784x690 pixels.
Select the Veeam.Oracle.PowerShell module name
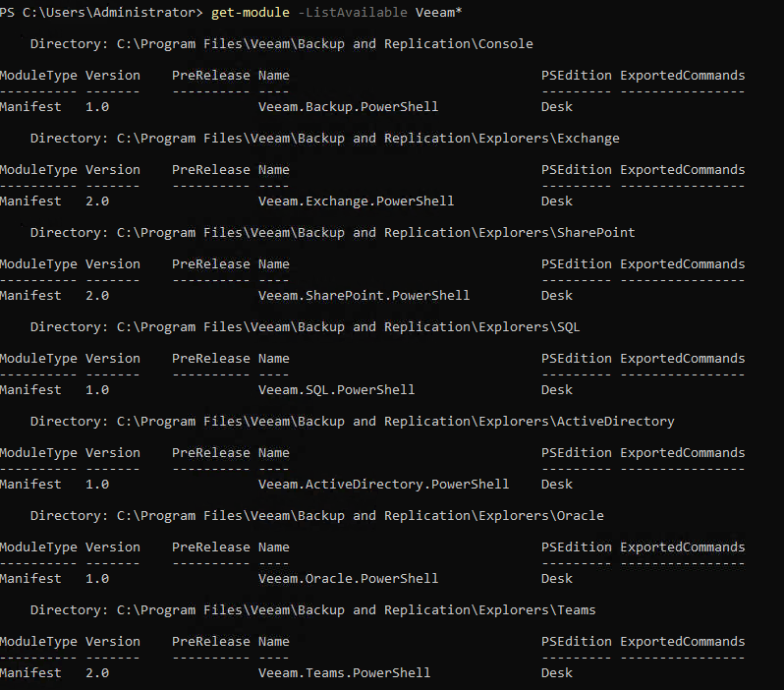click(x=348, y=578)
